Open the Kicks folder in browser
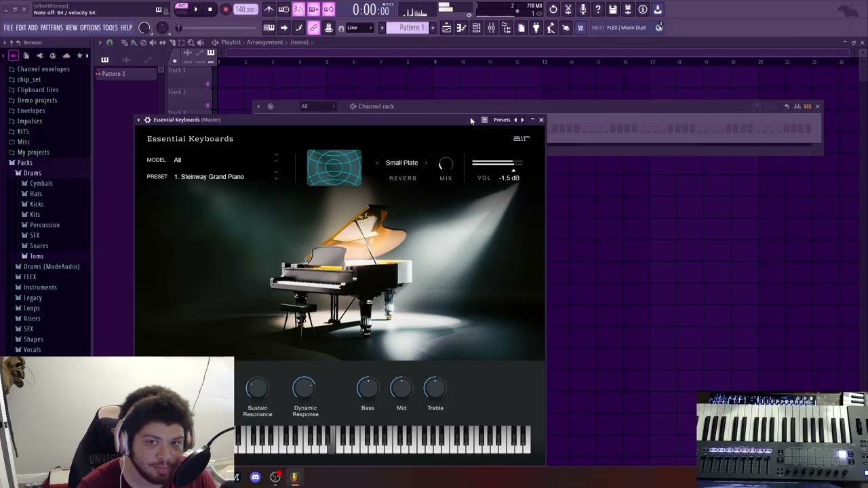Screen dimensions: 868x488 (x=37, y=204)
